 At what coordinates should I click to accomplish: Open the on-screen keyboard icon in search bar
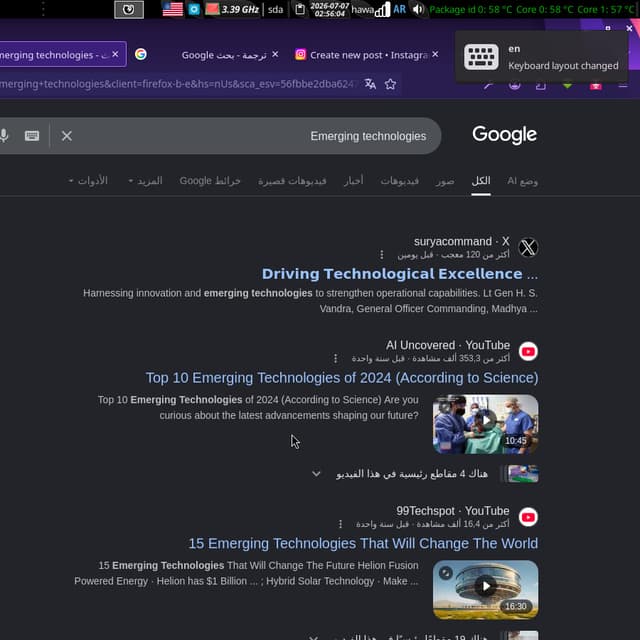[x=32, y=136]
